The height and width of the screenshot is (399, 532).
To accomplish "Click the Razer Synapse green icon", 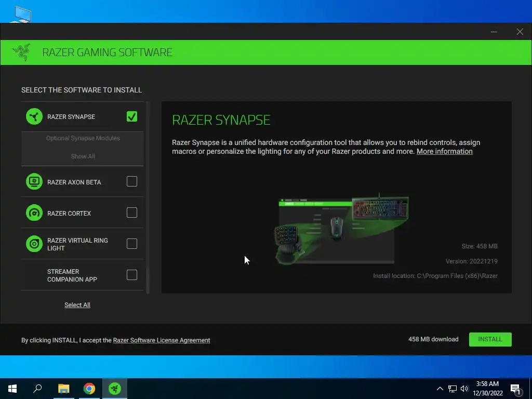I will coord(34,117).
